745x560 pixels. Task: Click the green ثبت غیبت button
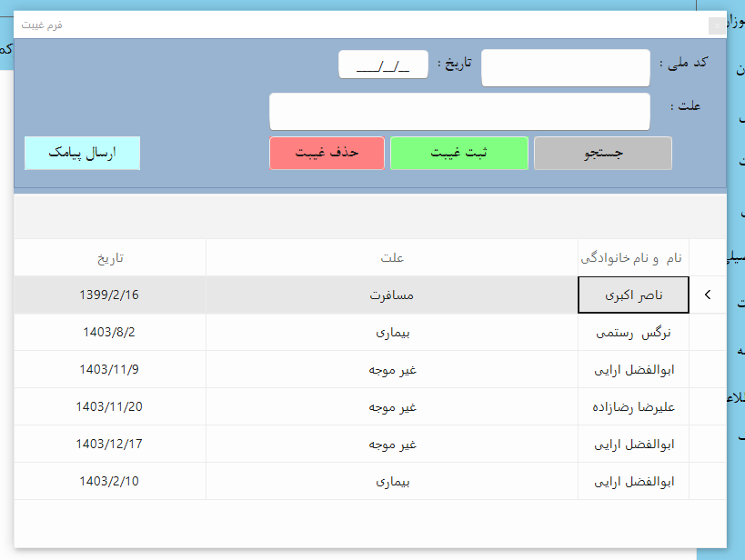pyautogui.click(x=458, y=154)
